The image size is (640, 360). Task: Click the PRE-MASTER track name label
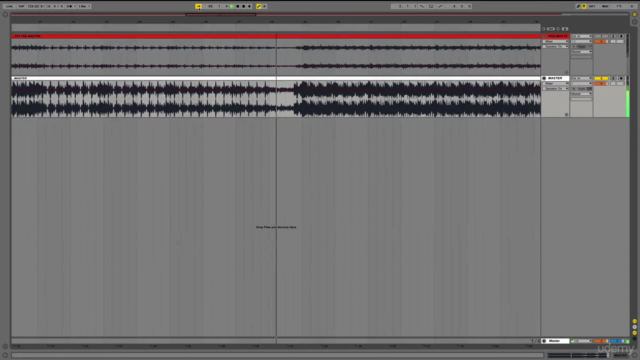click(558, 36)
